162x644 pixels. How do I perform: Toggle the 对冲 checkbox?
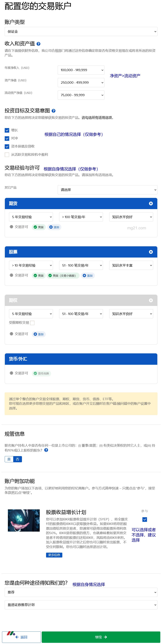pyautogui.click(x=7, y=138)
